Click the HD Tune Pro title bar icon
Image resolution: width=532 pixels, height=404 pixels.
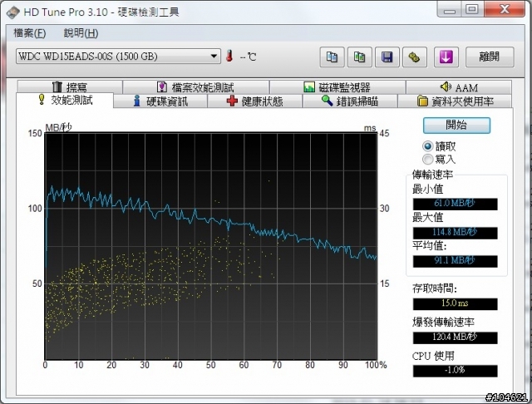[13, 12]
